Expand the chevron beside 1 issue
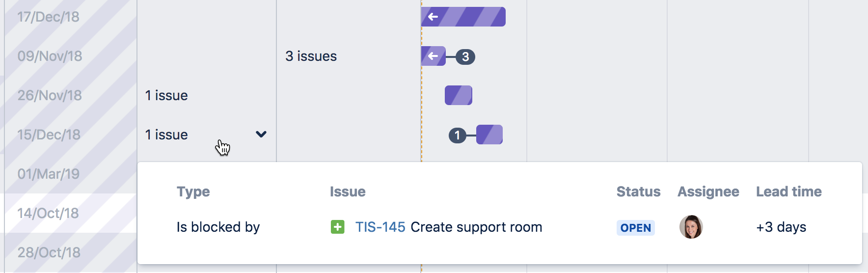 tap(261, 134)
